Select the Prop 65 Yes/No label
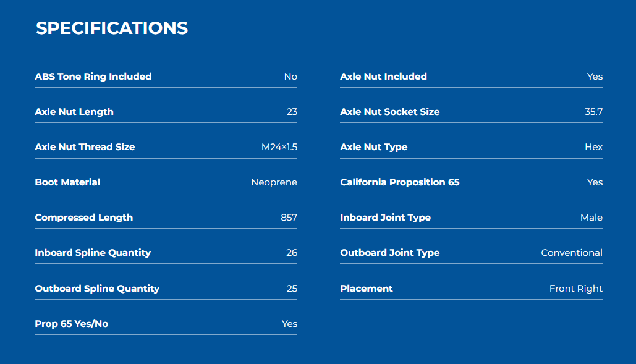636x364 pixels. 72,323
